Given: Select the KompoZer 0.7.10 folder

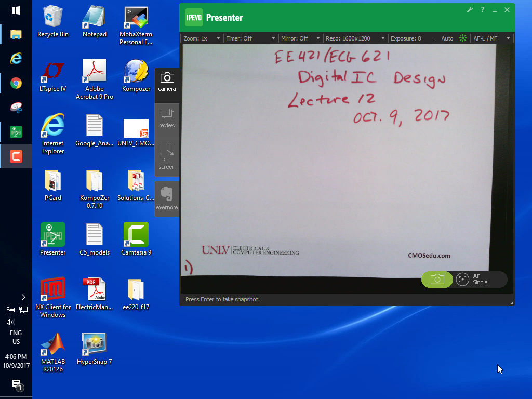Looking at the screenshot, I should (95, 189).
